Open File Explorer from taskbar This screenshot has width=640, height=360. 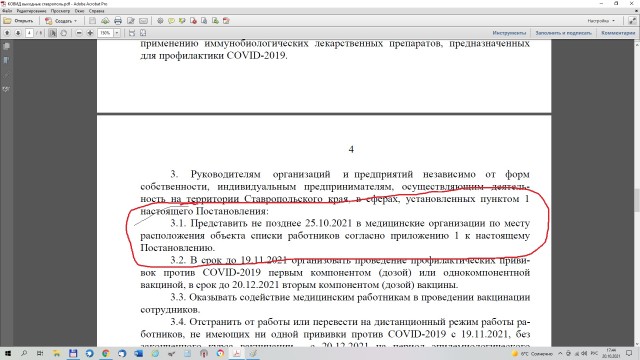point(56,353)
